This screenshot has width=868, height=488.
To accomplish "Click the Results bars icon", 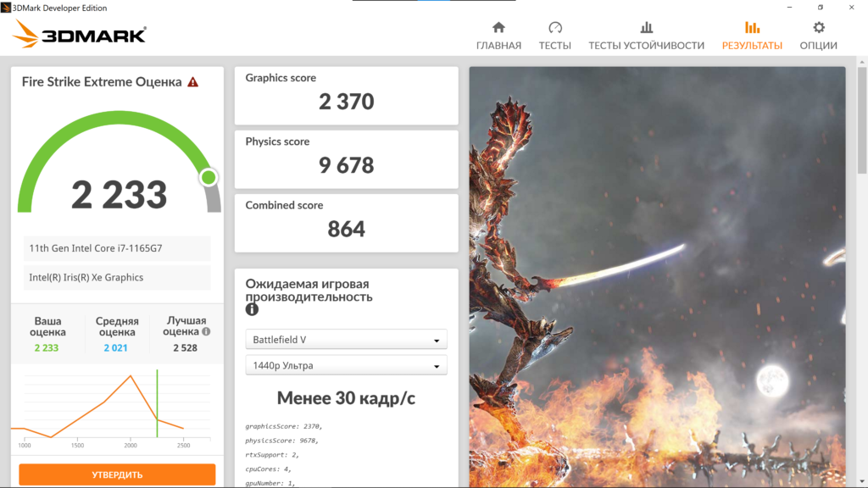I will tap(753, 28).
